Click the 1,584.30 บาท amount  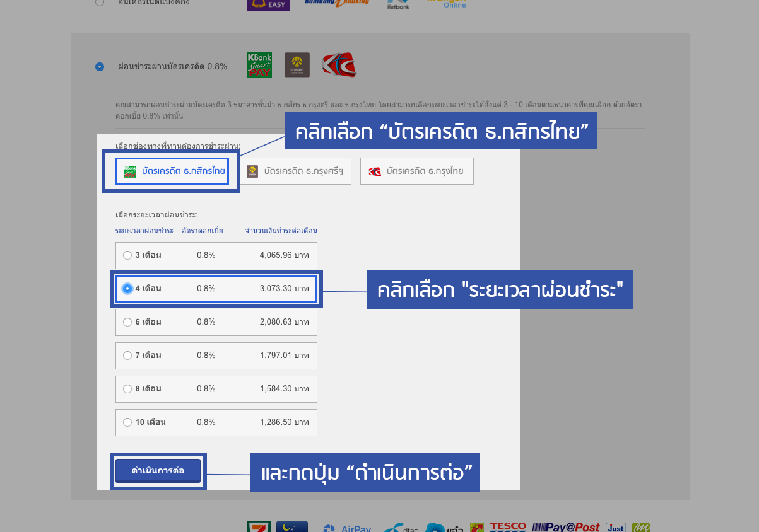pyautogui.click(x=285, y=389)
